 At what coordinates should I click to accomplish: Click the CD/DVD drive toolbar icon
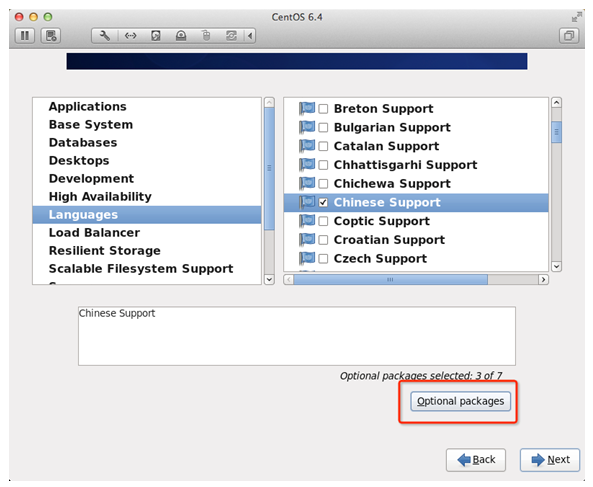[181, 36]
